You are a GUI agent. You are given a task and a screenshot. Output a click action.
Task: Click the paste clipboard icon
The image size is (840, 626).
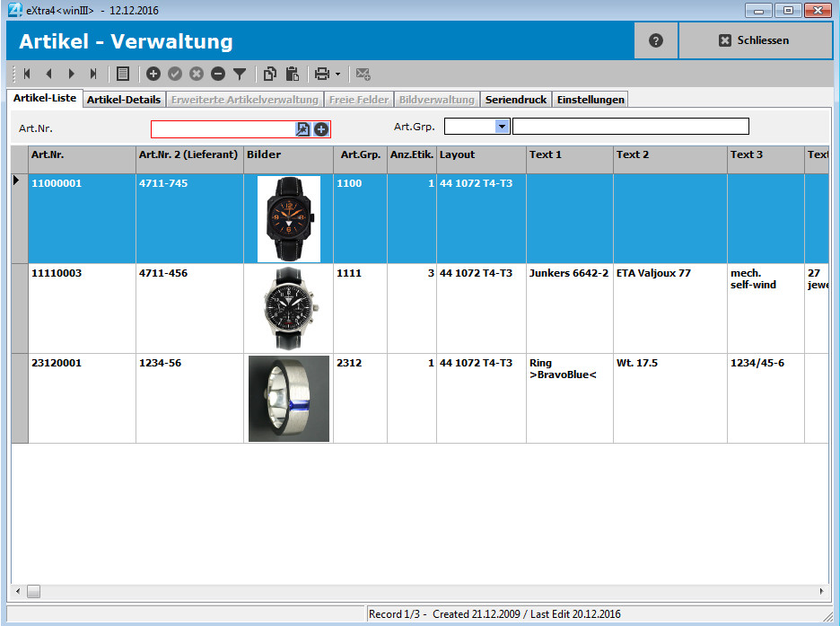pos(292,74)
